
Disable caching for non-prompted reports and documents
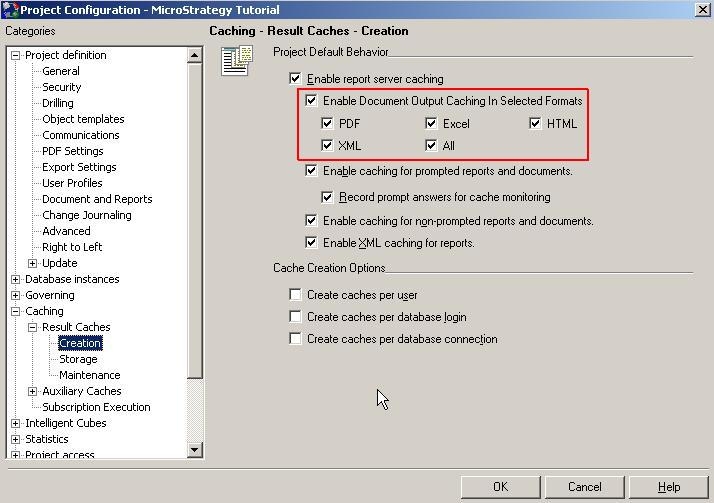coord(311,220)
